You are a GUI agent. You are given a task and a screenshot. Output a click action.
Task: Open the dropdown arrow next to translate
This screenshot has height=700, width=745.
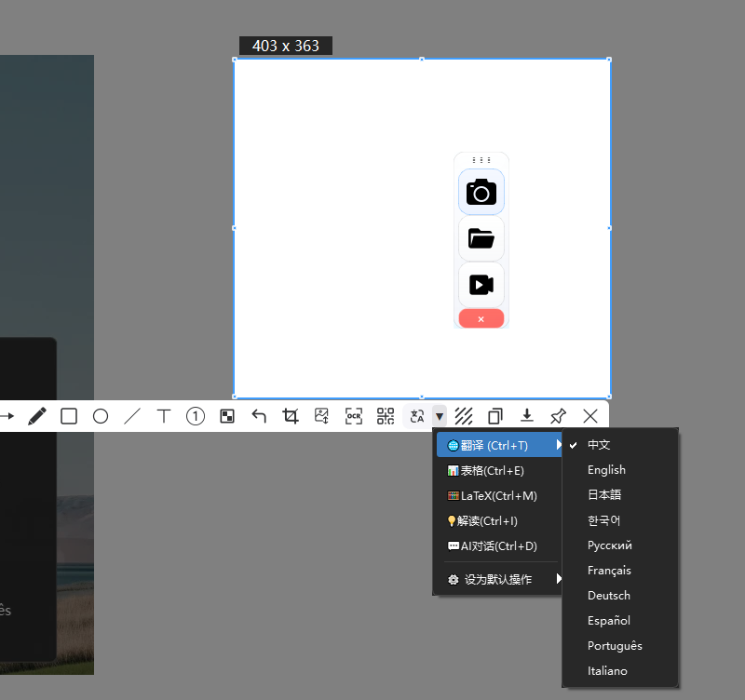coord(439,416)
